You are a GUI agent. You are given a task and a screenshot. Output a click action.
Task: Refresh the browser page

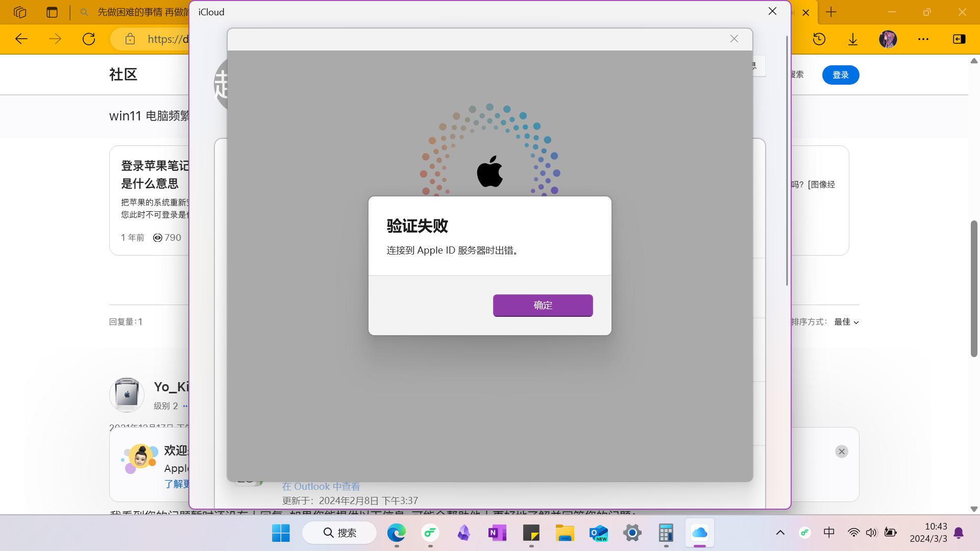pyautogui.click(x=89, y=39)
